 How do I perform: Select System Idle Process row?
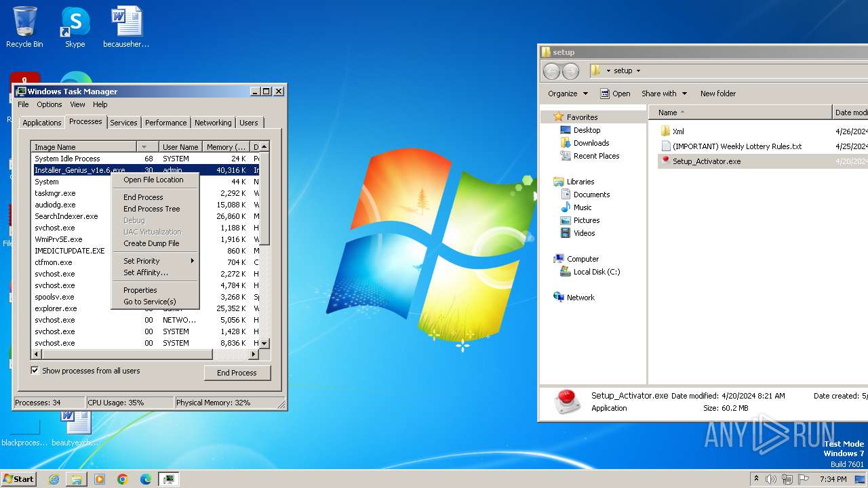[146, 159]
